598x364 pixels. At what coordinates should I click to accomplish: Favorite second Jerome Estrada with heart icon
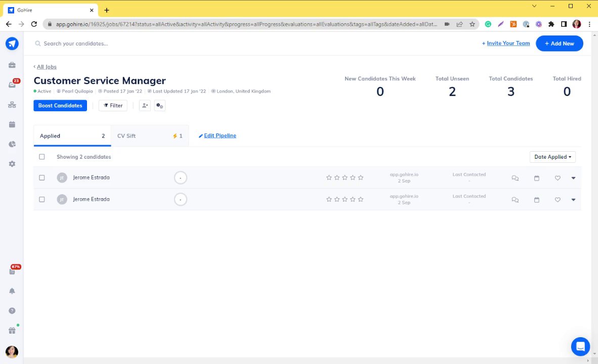(x=558, y=200)
